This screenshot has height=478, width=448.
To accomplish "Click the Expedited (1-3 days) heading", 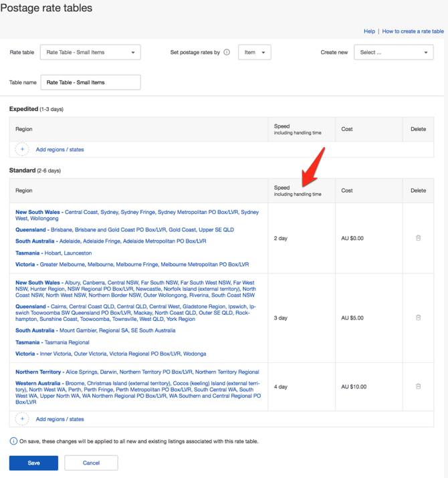I will click(x=36, y=109).
